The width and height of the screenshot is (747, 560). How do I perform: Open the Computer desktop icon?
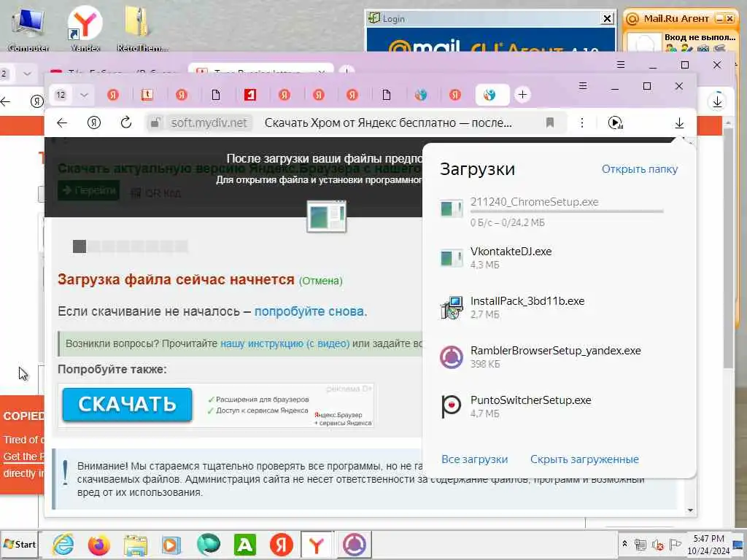tap(28, 29)
